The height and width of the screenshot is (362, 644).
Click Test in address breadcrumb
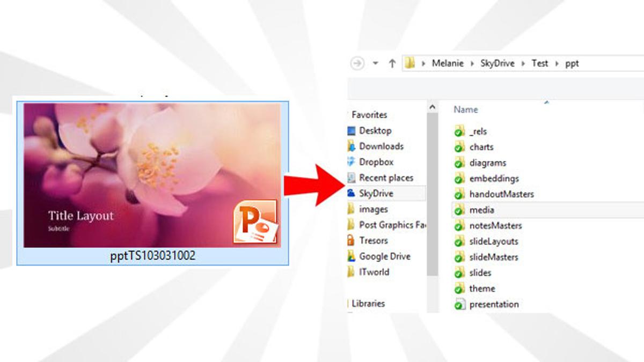pos(540,63)
